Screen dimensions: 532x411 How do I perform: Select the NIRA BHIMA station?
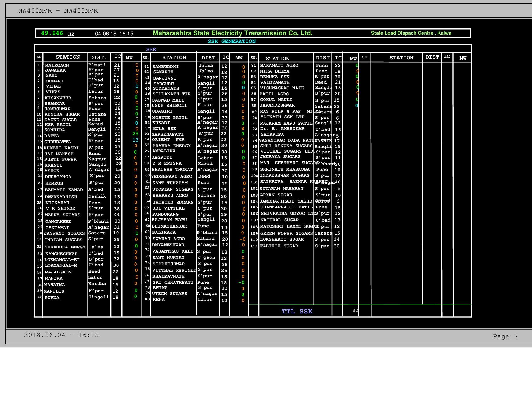coord(275,71)
